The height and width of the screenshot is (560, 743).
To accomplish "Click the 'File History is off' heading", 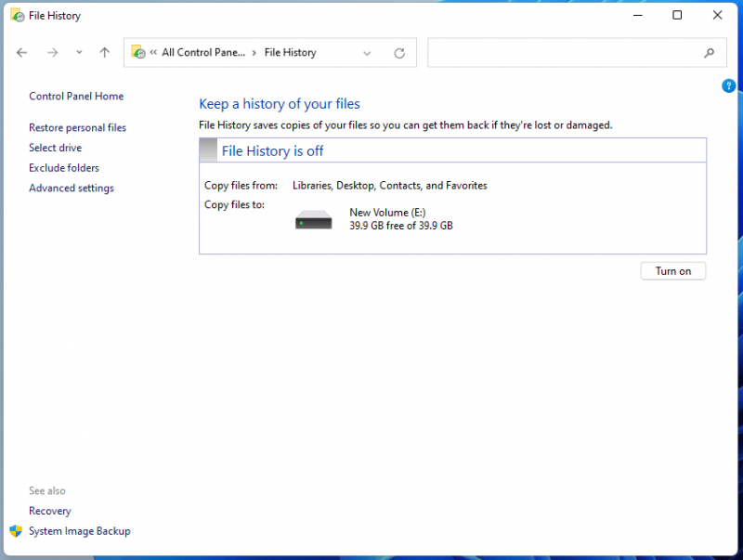I will [x=272, y=151].
